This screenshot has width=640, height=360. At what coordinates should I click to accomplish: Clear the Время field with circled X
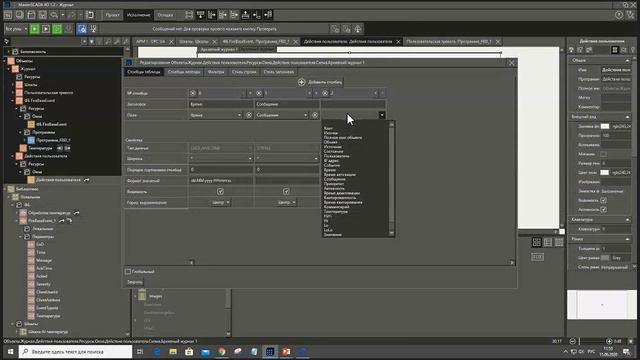(249, 115)
